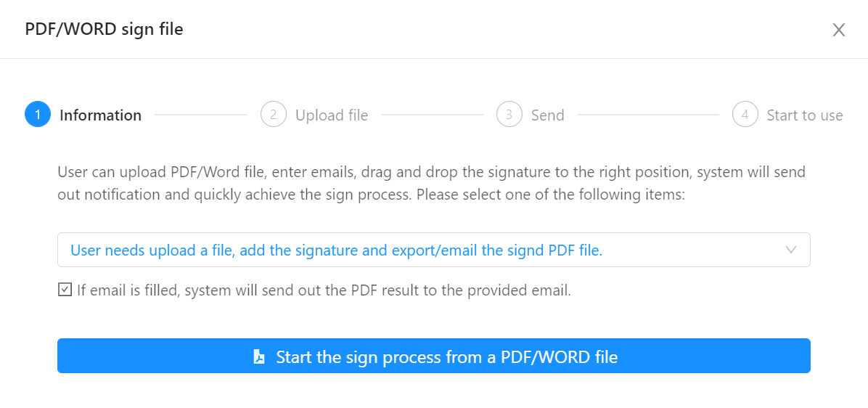The height and width of the screenshot is (408, 868).
Task: Expand the sign option dropdown chevron
Action: pyautogui.click(x=791, y=250)
